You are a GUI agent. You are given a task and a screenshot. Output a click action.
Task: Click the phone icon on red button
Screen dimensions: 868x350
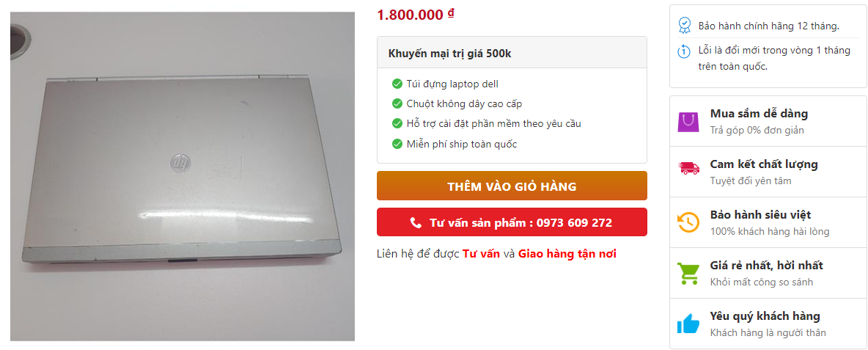point(416,222)
